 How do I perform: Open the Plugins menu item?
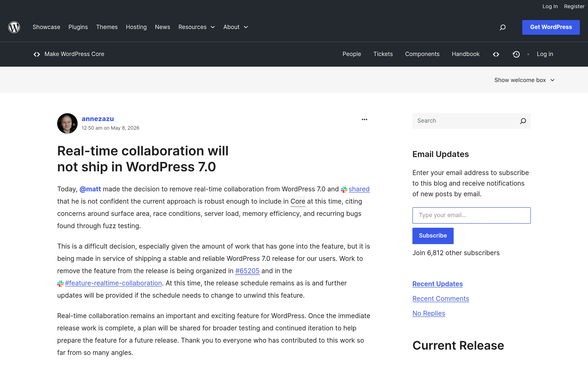point(78,27)
